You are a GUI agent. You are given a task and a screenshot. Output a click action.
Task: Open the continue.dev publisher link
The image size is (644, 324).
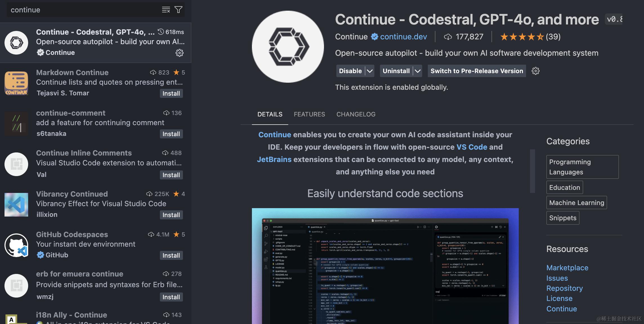point(403,37)
